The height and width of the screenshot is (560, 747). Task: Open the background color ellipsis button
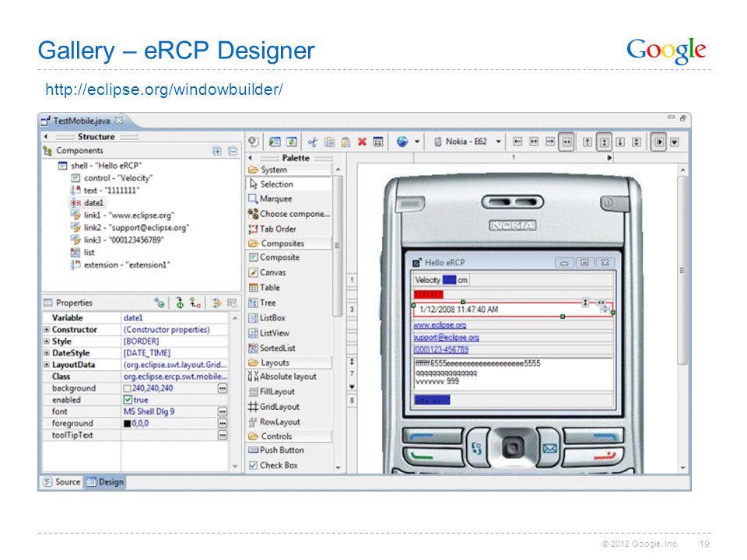coord(223,388)
